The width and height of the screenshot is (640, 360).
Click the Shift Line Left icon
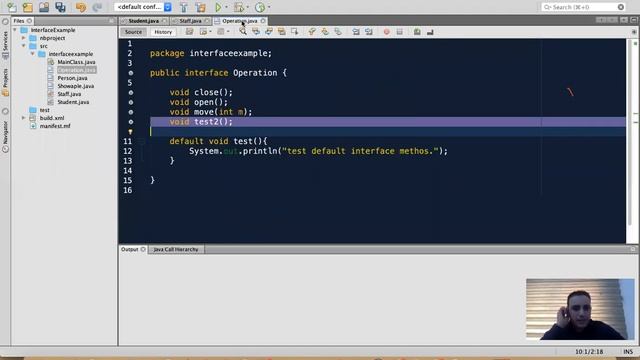tap(356, 31)
